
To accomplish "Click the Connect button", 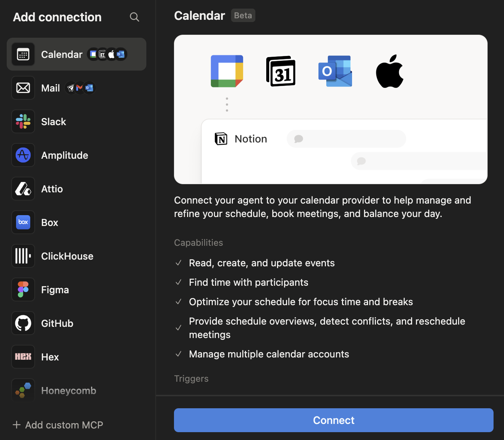I will (334, 420).
